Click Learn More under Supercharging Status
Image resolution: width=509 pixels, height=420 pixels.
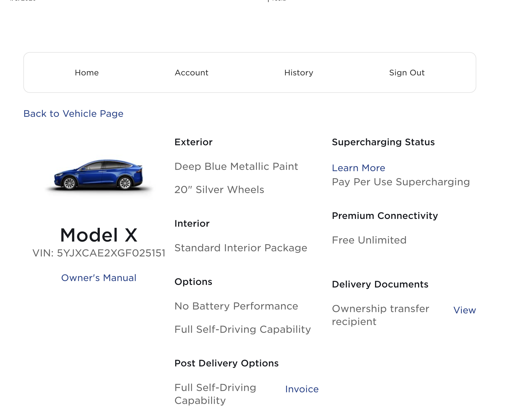click(x=358, y=168)
